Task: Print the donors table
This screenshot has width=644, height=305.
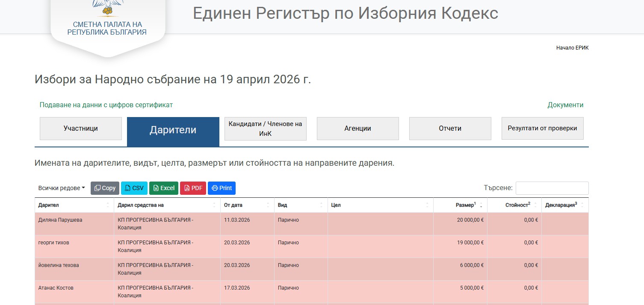Action: 222,188
